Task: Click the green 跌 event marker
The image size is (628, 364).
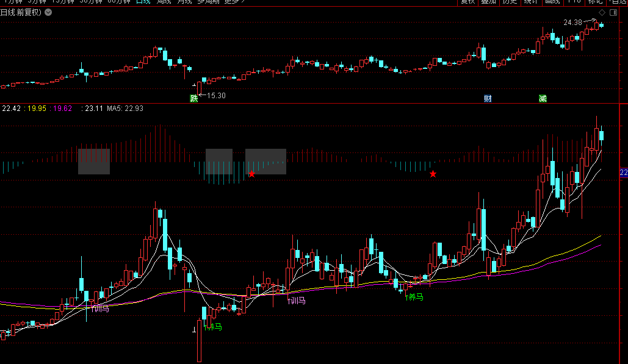Action: point(194,98)
